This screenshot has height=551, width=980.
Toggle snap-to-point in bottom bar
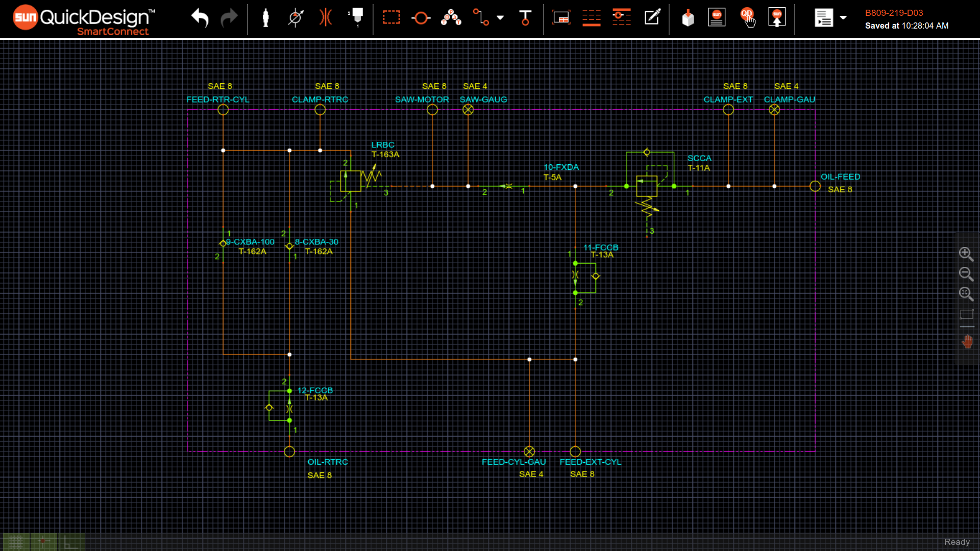pos(43,542)
